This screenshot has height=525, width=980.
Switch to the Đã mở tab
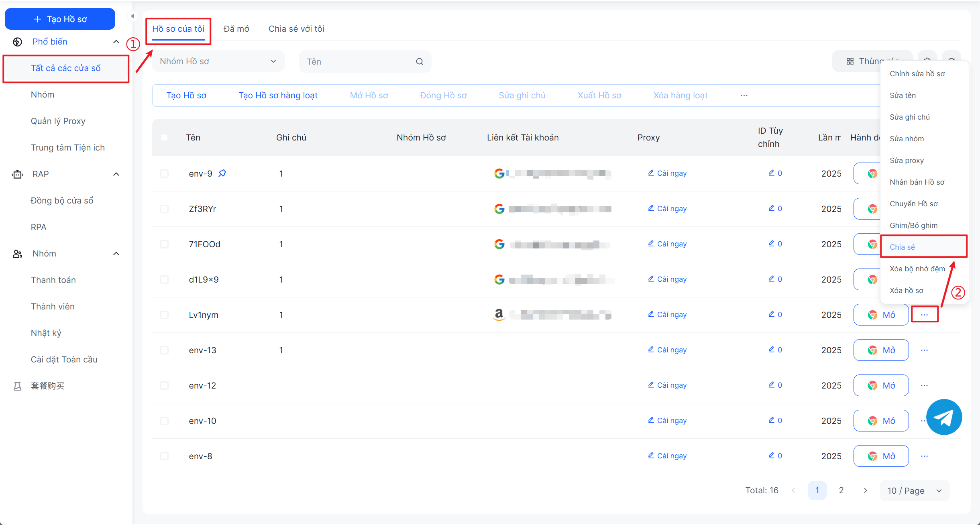point(236,29)
